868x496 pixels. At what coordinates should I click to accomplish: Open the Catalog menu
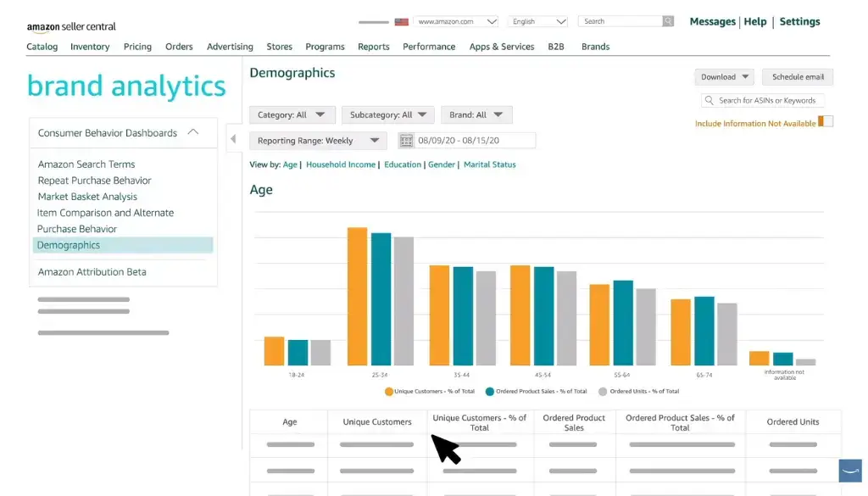tap(42, 47)
